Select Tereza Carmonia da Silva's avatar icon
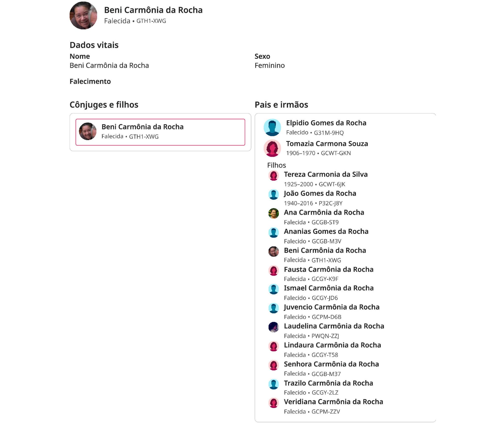The width and height of the screenshot is (504, 423). point(273,176)
